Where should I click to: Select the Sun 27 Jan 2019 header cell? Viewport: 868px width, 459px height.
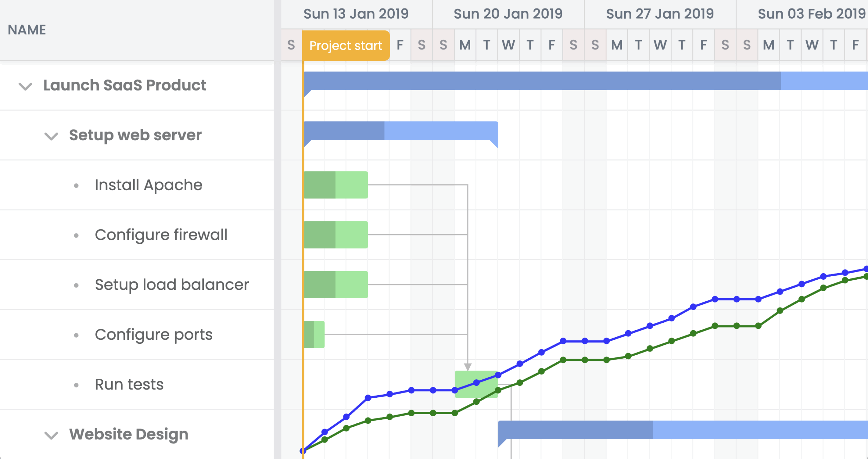659,14
